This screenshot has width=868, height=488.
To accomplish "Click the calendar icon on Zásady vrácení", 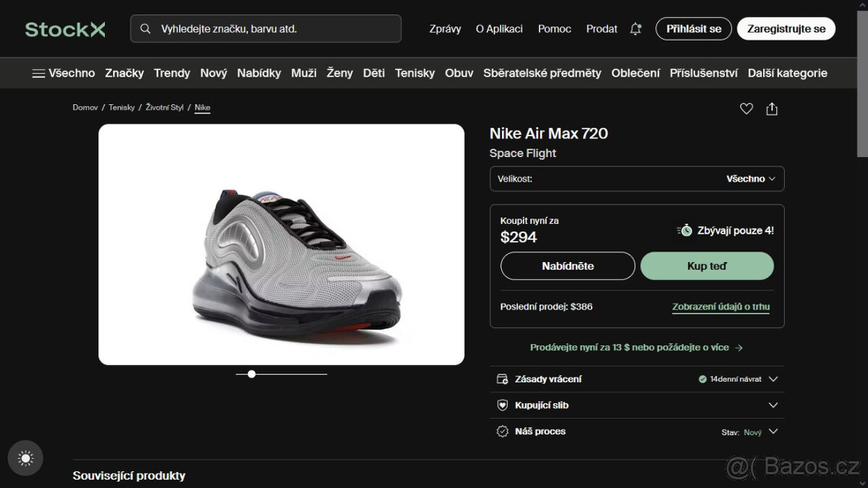I will [502, 379].
